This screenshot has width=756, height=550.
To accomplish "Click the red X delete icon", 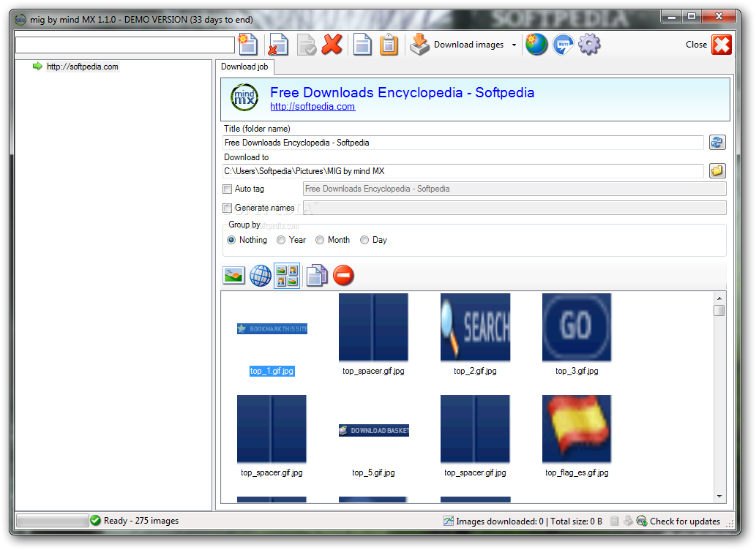I will [332, 45].
